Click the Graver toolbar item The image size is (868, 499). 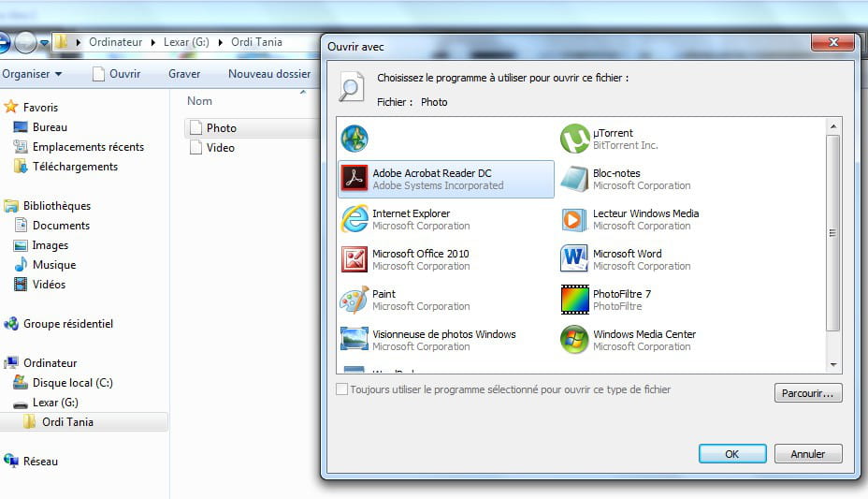click(184, 74)
